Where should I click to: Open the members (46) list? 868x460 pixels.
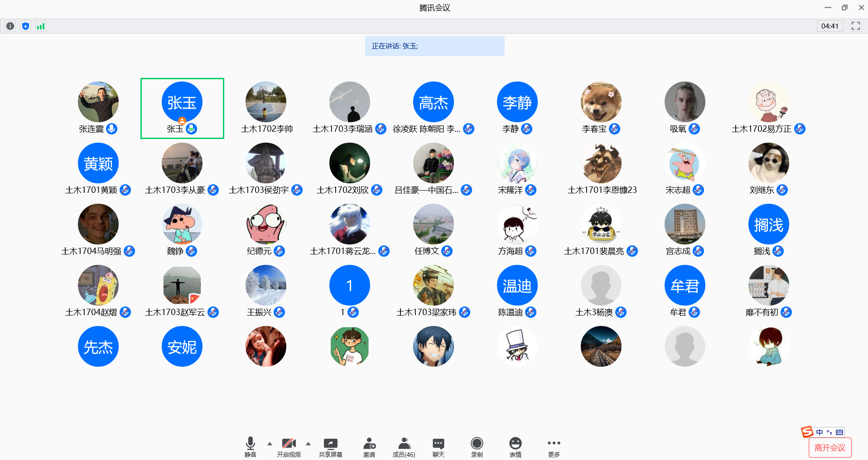pos(404,446)
